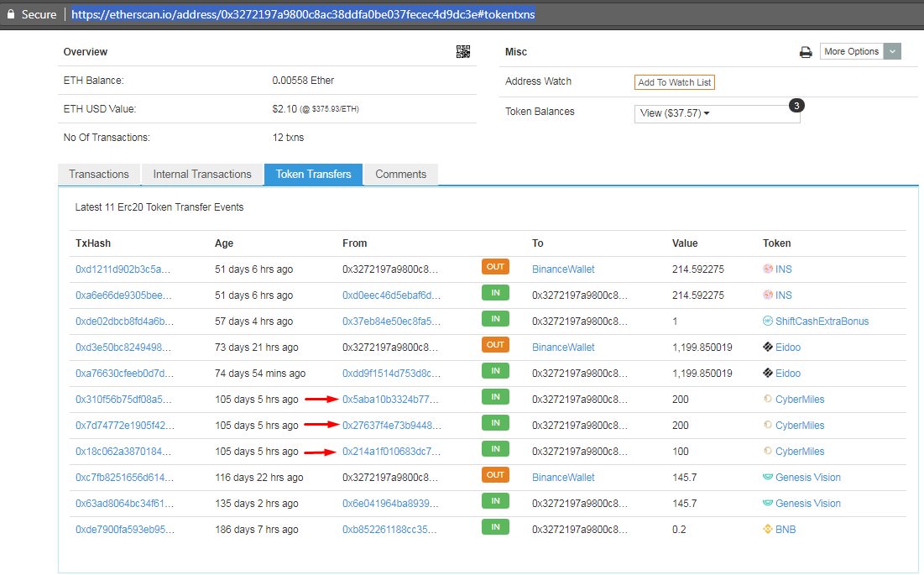Click the $2.10 ETH USD value
The width and height of the screenshot is (924, 575).
coord(285,109)
